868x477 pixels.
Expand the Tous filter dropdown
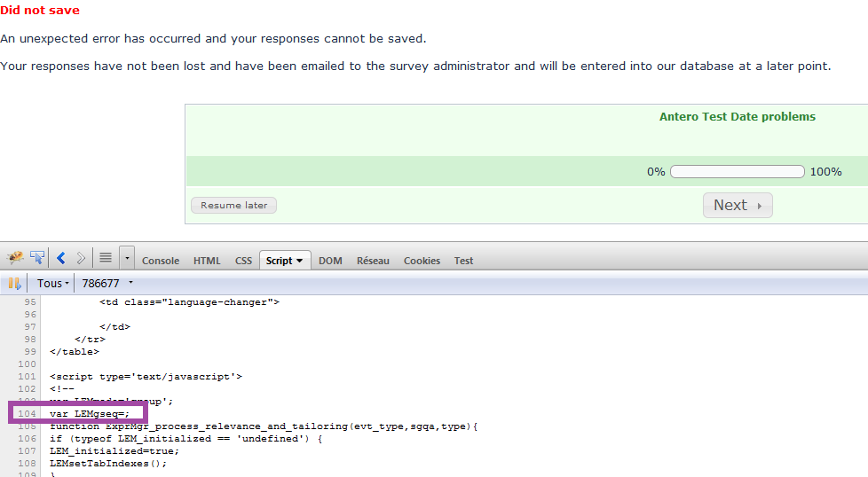(x=53, y=284)
